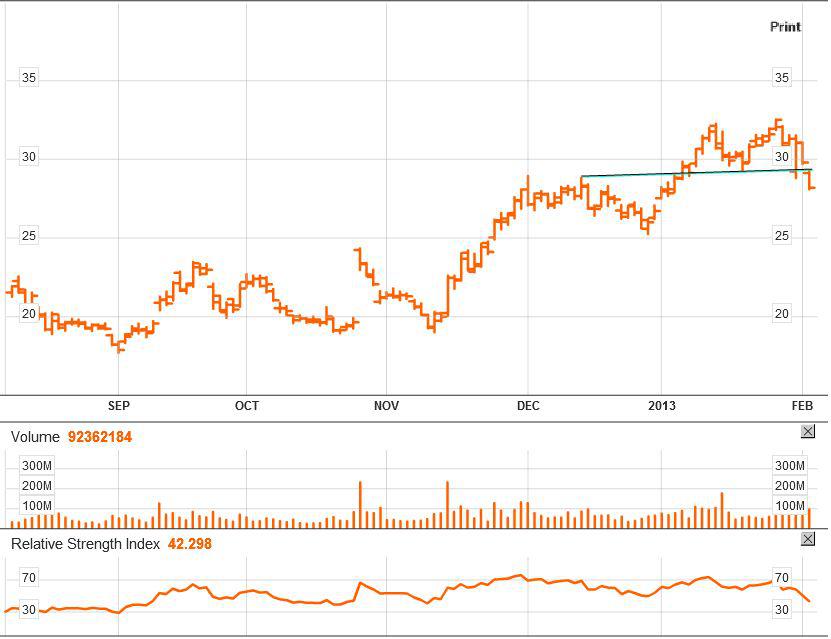Click the left 200M volume axis label
Viewport: 831px width, 639px height.
(x=37, y=486)
